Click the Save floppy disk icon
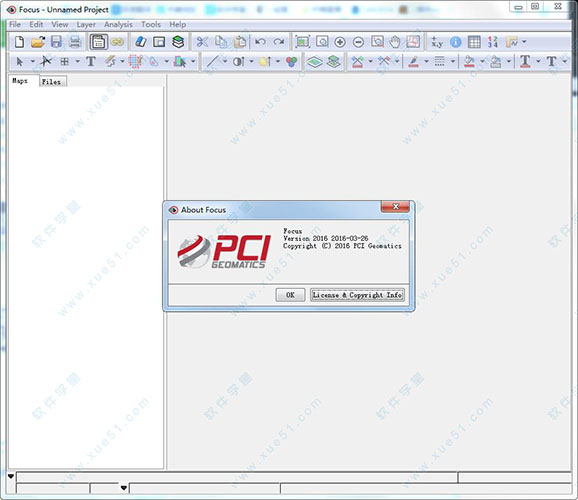 tap(56, 42)
